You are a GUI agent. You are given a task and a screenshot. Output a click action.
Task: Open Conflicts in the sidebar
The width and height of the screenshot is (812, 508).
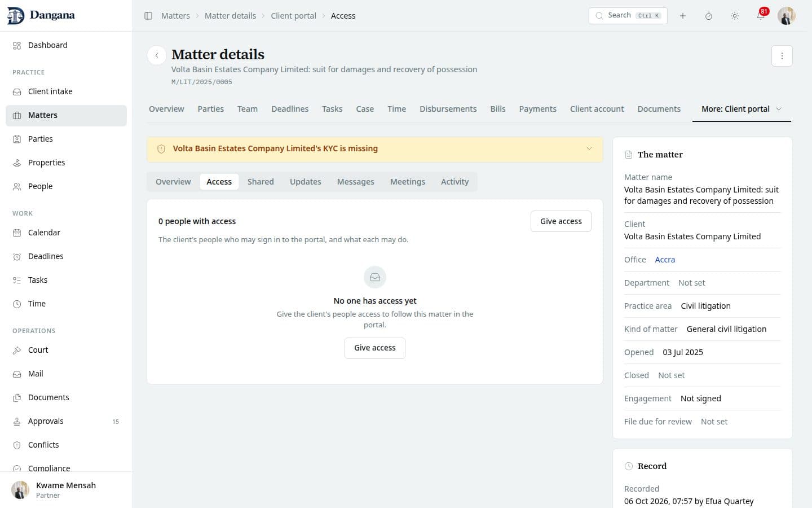66,445
